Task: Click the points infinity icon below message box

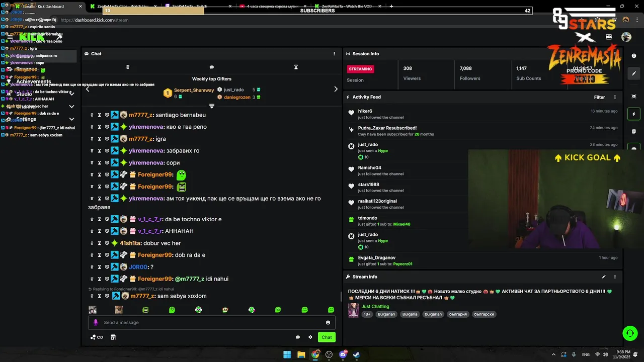Action: pyautogui.click(x=97, y=337)
